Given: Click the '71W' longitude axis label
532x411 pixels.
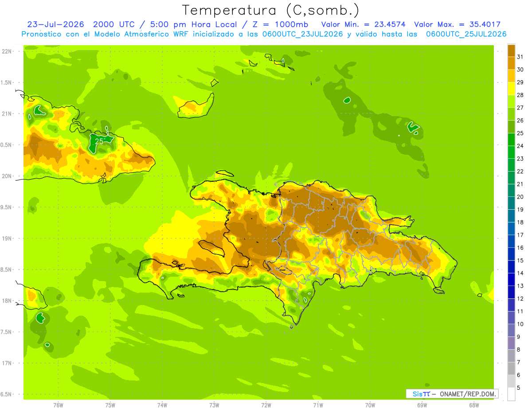Looking at the screenshot, I should pyautogui.click(x=318, y=405).
